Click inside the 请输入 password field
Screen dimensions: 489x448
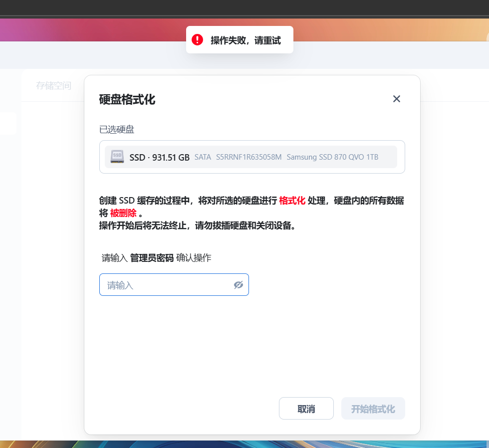click(165, 284)
